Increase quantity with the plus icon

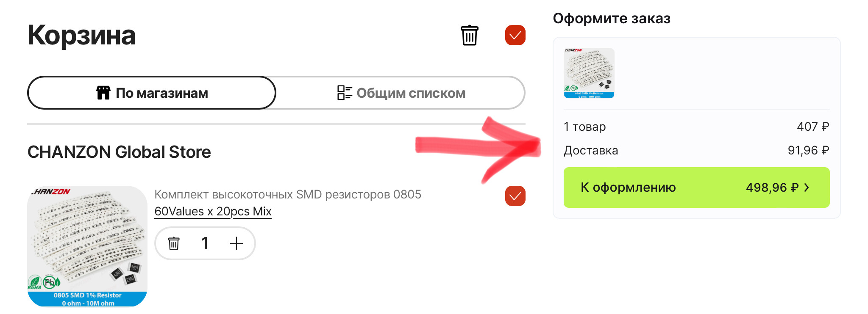click(x=236, y=243)
